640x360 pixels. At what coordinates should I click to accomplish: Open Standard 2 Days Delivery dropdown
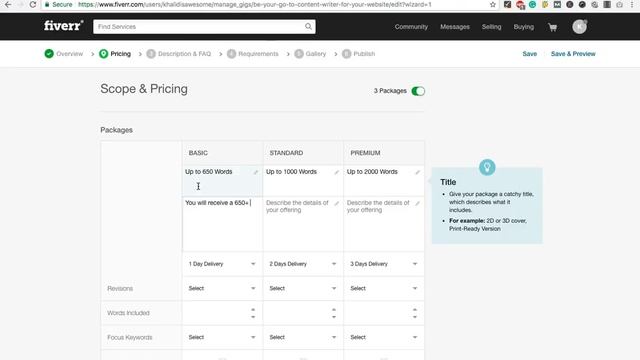pos(303,264)
